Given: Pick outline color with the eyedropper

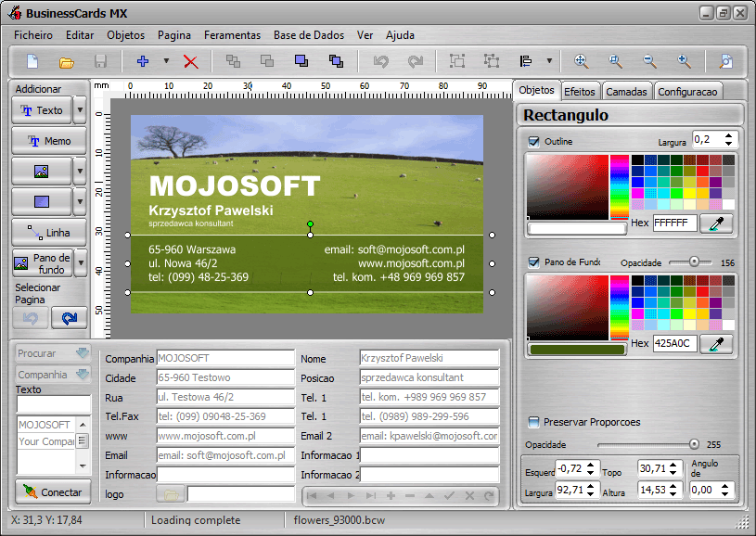Looking at the screenshot, I should [717, 223].
